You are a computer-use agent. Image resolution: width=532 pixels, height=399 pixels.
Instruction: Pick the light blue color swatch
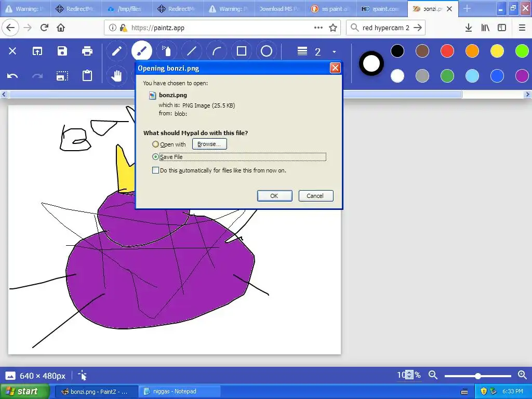click(x=472, y=76)
